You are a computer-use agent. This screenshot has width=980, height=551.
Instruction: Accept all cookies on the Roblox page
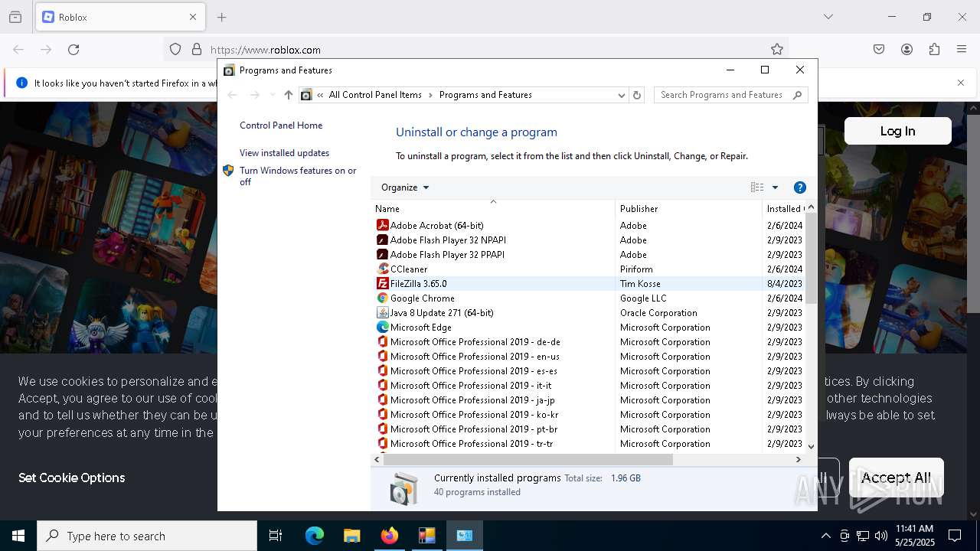897,478
